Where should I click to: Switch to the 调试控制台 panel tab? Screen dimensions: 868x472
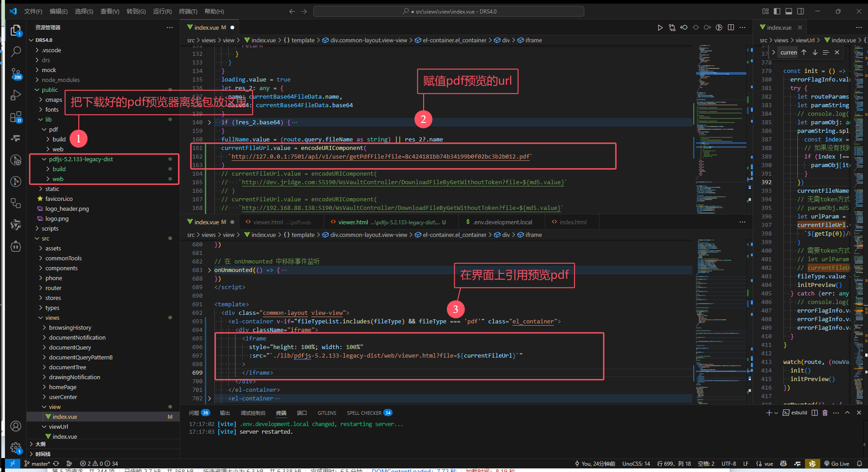point(253,413)
